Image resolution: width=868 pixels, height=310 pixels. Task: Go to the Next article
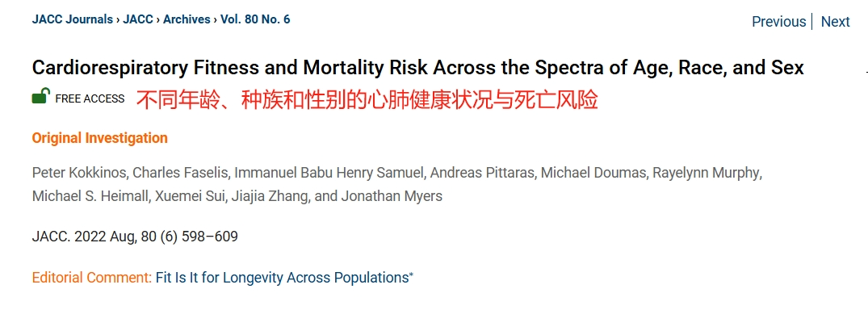pos(836,22)
